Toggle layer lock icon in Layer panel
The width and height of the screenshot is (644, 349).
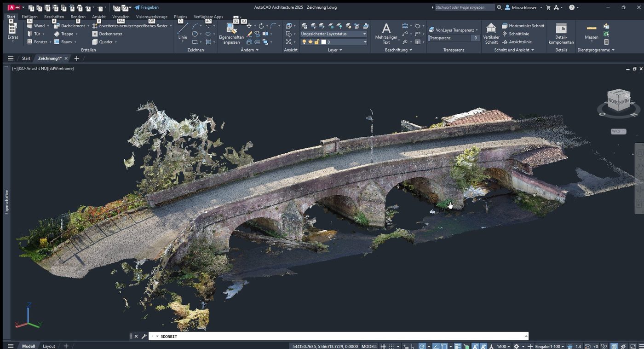(x=316, y=42)
